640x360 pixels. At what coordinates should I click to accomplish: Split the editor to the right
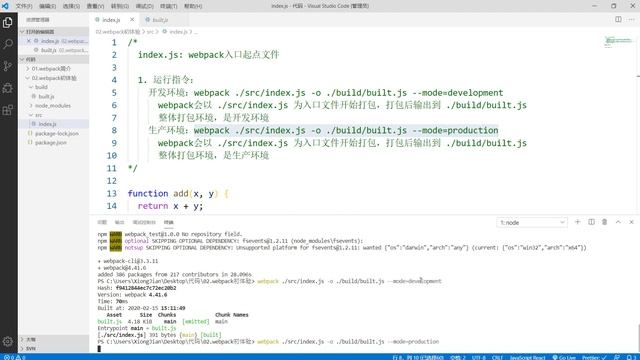(618, 19)
